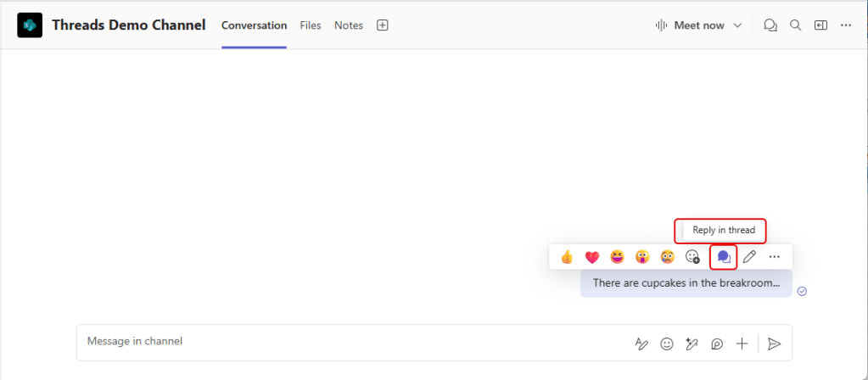Send the message with the arrow button
The image size is (868, 380).
coord(774,344)
